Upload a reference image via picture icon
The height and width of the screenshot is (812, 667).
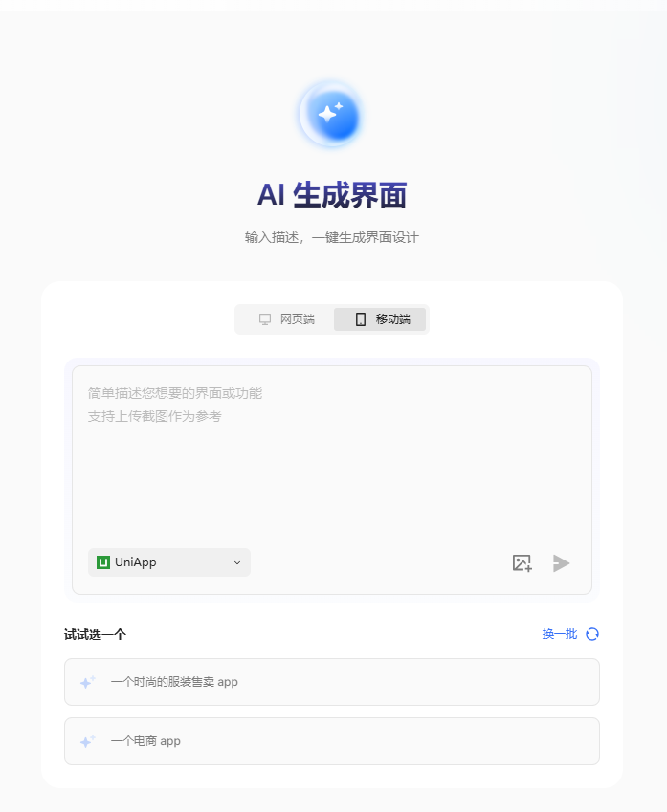(522, 563)
